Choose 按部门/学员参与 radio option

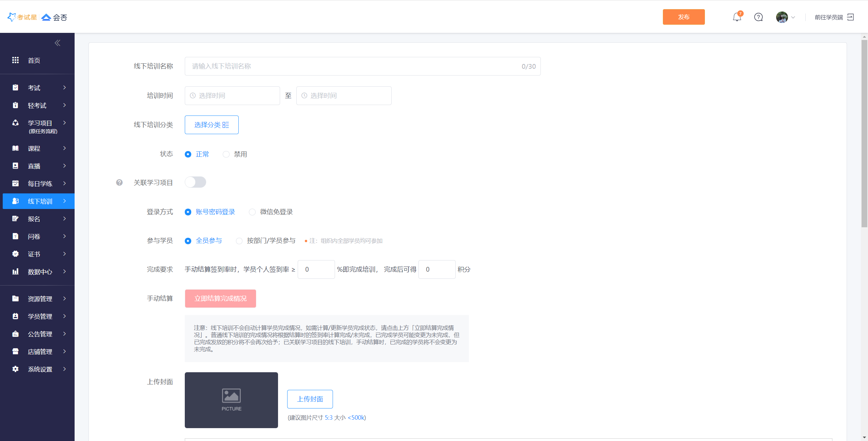point(239,241)
